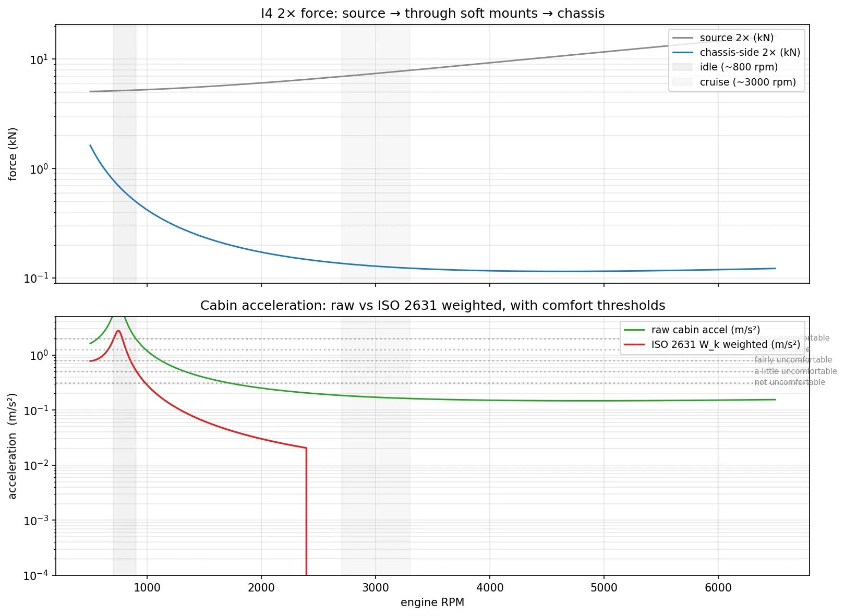
Task: Toggle the ISO 2631 W_k weighted legend entry
Action: 725,344
